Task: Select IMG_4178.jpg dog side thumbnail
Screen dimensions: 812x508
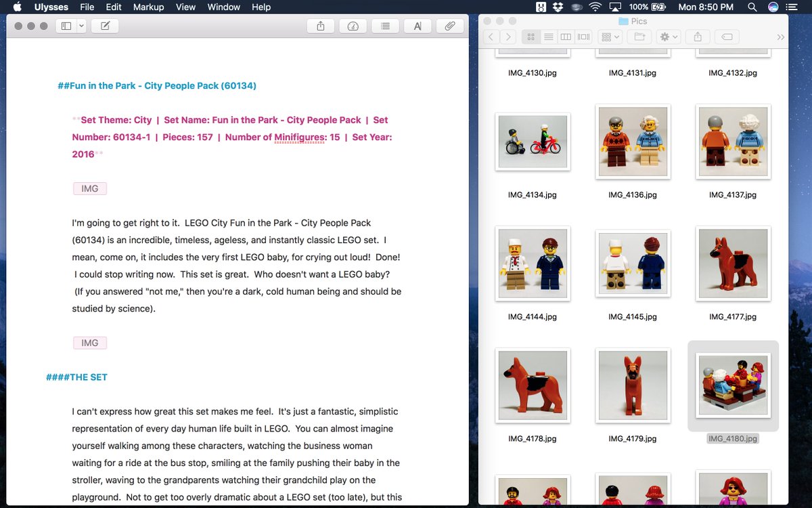Action: point(533,385)
